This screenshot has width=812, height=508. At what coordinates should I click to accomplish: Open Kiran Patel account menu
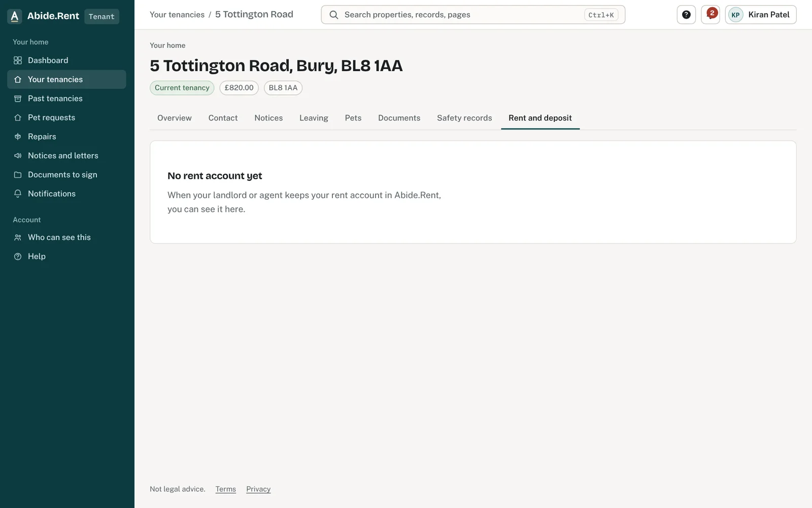point(761,15)
